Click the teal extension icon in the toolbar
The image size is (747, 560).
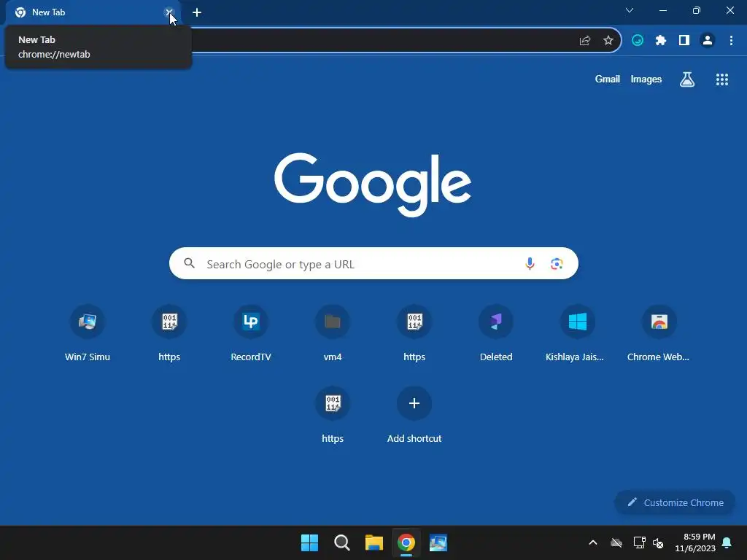[x=638, y=41]
